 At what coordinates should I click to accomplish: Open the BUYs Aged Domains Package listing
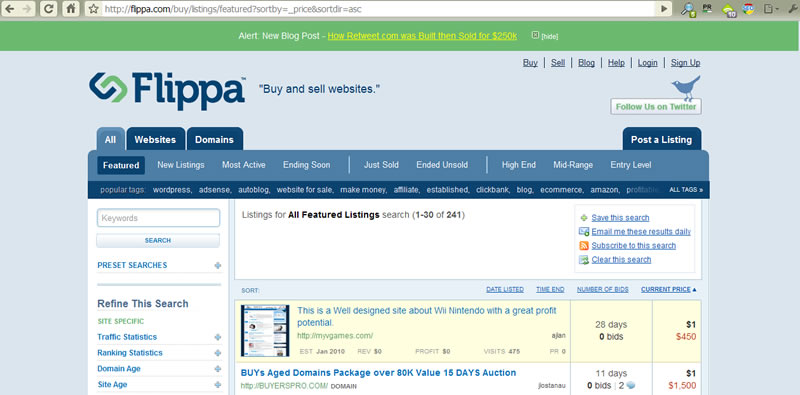[x=378, y=373]
